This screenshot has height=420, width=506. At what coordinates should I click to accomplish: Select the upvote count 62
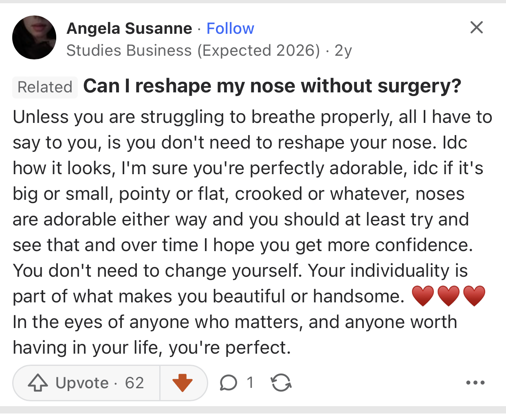pos(134,383)
